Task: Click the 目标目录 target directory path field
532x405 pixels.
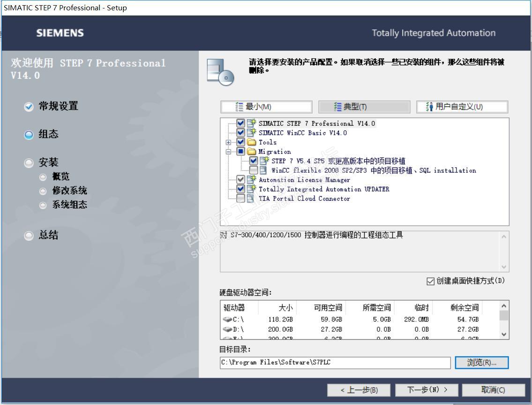Action: click(x=335, y=363)
